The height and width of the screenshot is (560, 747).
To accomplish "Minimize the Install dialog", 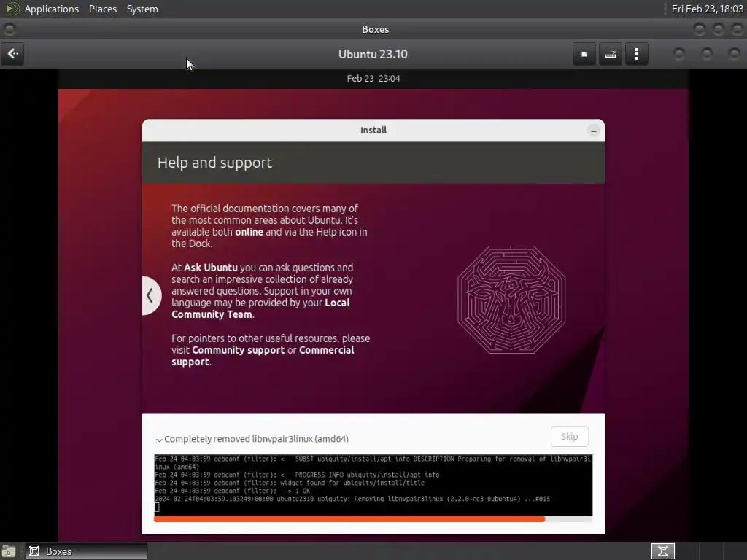I will [594, 131].
